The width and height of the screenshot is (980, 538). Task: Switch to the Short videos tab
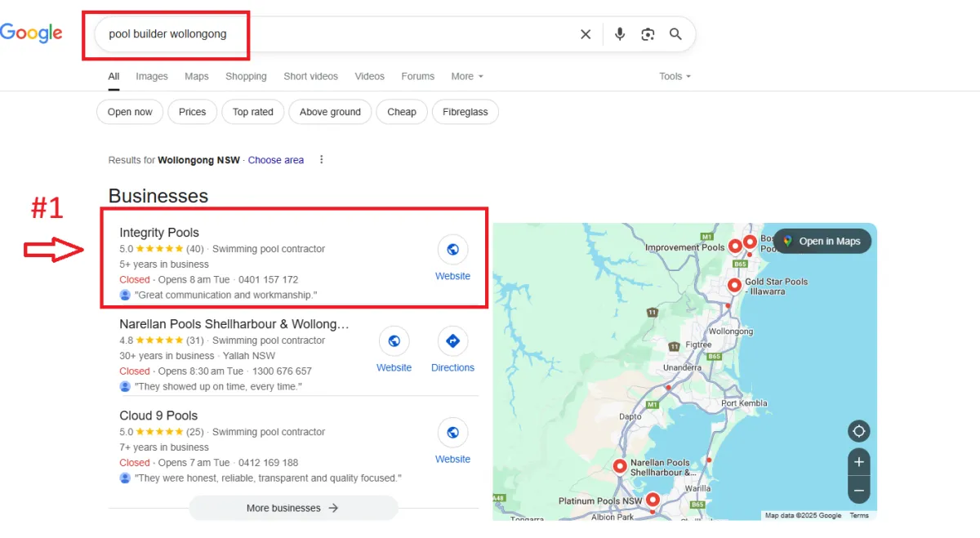(310, 76)
